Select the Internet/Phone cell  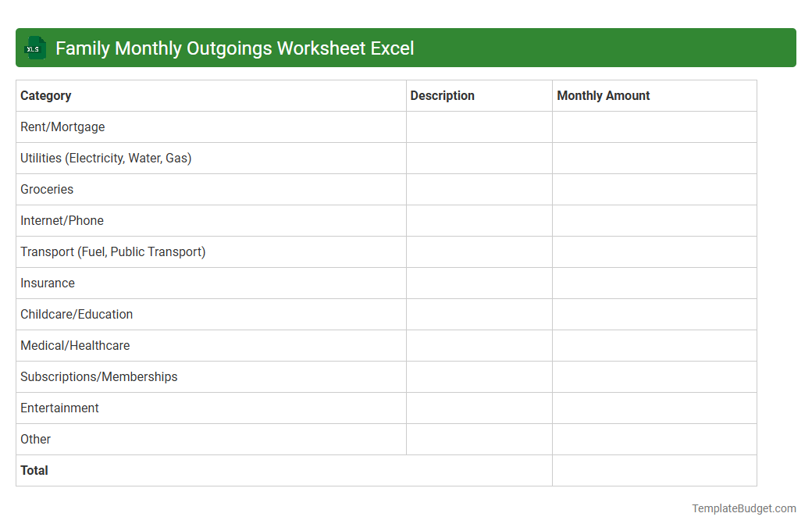tap(62, 220)
